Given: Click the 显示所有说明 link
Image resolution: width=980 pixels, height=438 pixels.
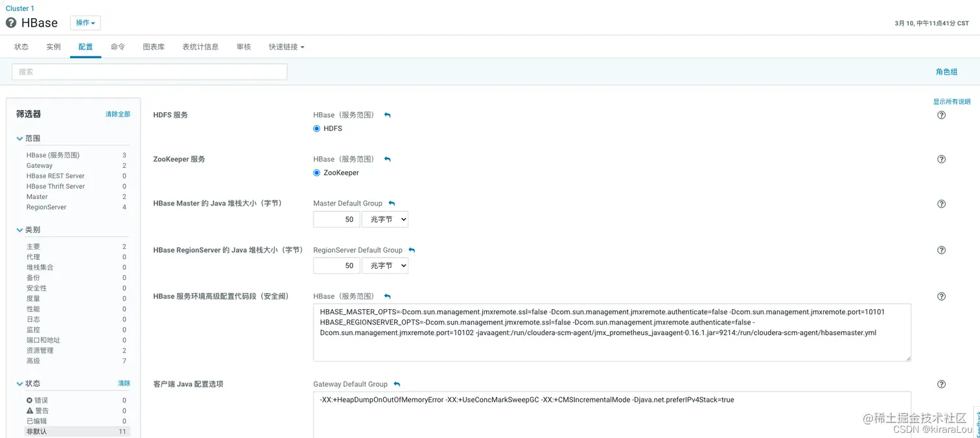Looking at the screenshot, I should 951,101.
